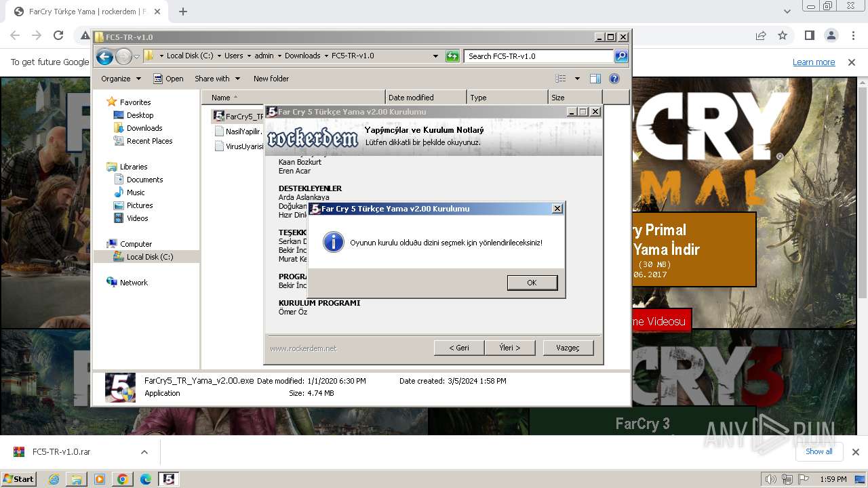
Task: Sort files by the Type column header
Action: 507,98
